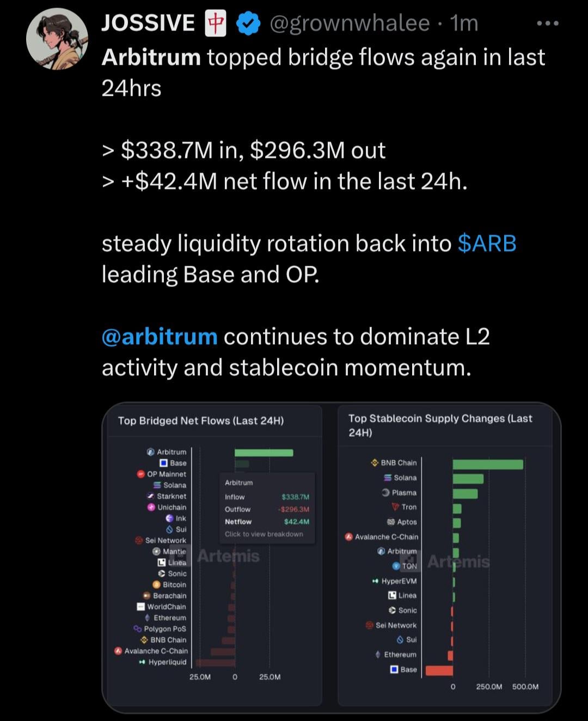Click the BNB Chain icon in stablecoin chart
This screenshot has width=588, height=721.
coord(375,463)
